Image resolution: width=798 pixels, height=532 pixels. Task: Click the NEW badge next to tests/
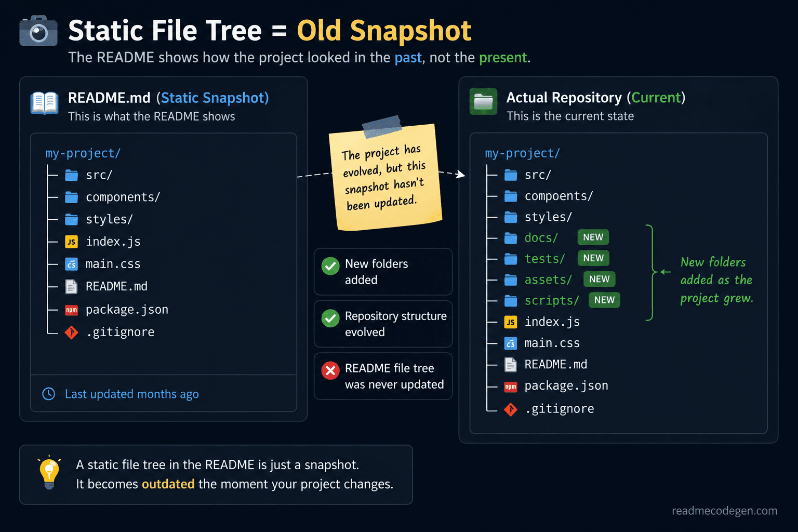593,258
